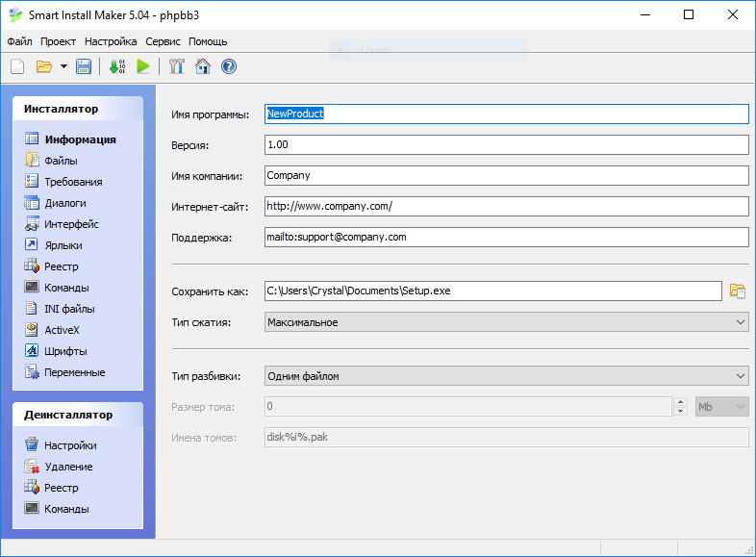Click the Имя программы field with NewProduct
Image resolution: width=756 pixels, height=557 pixels.
tap(506, 114)
